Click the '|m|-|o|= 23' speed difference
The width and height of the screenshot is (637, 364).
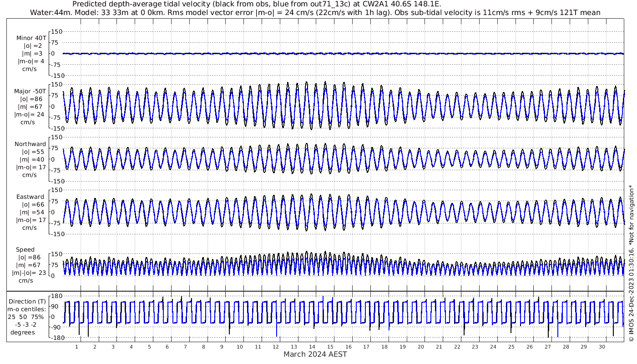[29, 273]
